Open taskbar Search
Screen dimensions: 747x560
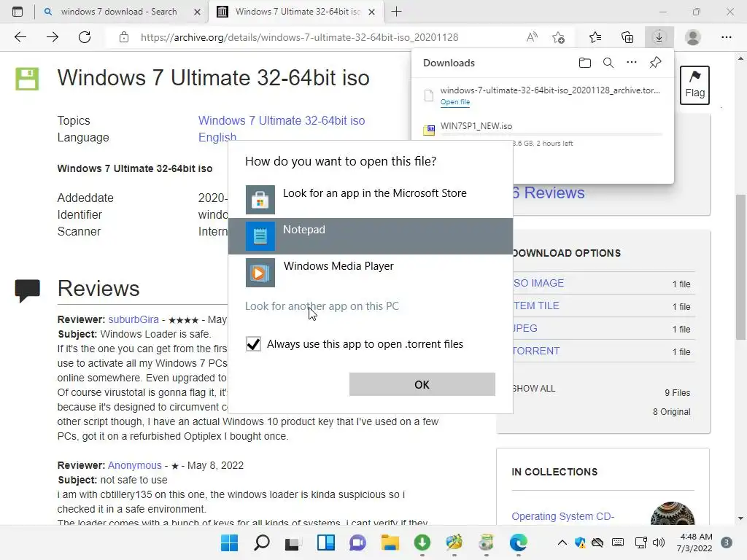pyautogui.click(x=262, y=542)
